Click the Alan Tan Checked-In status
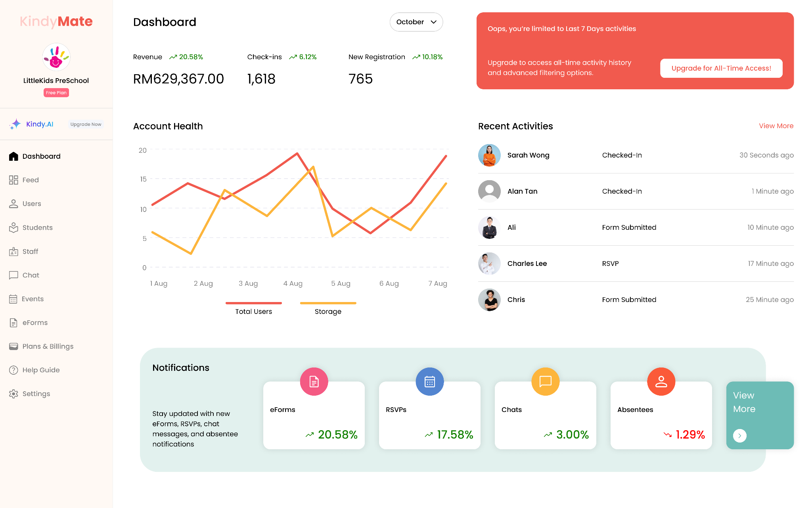The width and height of the screenshot is (812, 508). (622, 191)
